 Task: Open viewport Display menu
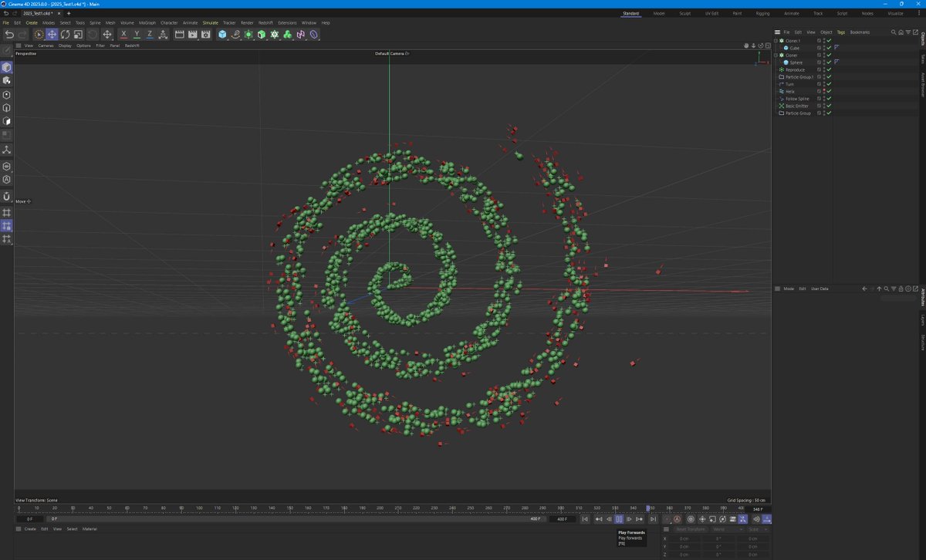click(65, 46)
